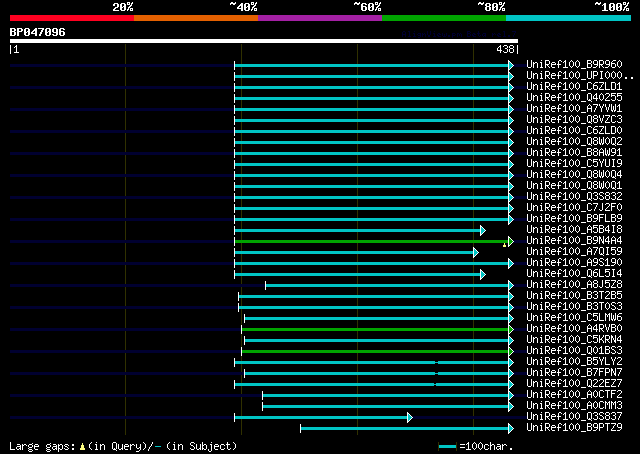Select the UniRef100_Q6L5I4 label
The image size is (640, 454).
(x=574, y=274)
